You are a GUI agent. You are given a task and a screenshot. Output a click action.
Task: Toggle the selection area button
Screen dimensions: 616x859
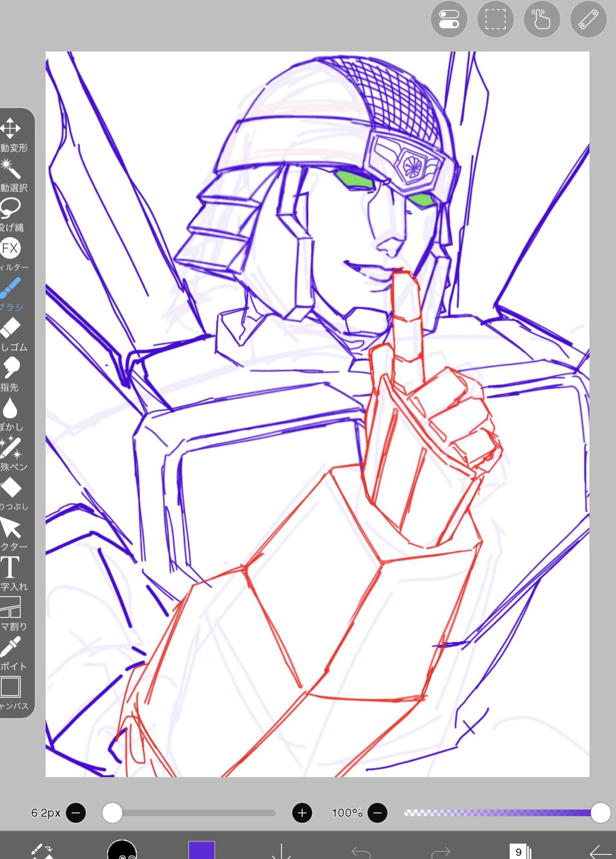click(495, 19)
